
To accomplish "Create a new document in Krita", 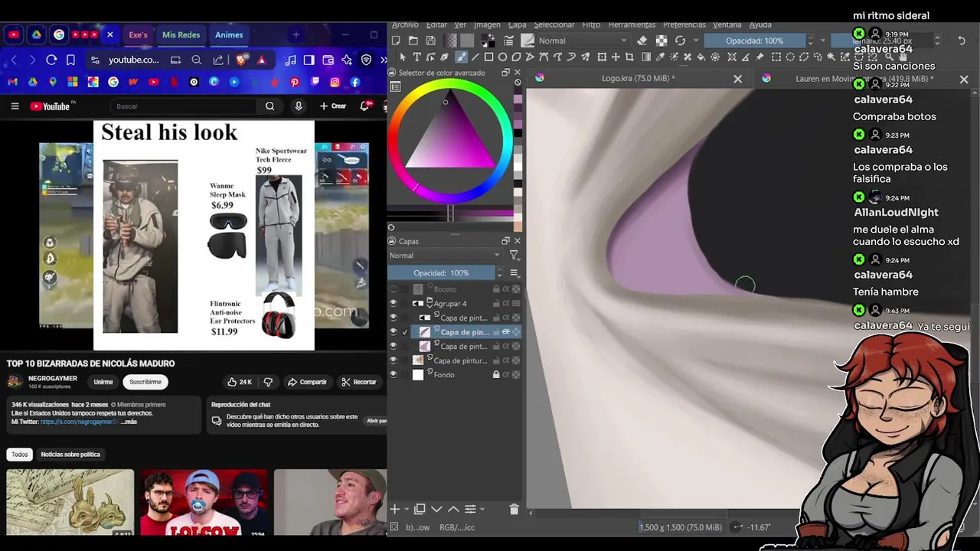I will (396, 41).
